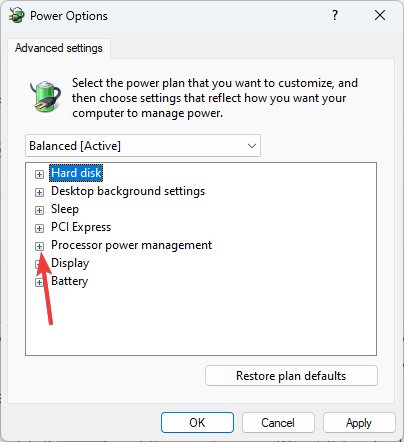Expand Processor power management plus icon
The image size is (404, 442).
(39, 246)
